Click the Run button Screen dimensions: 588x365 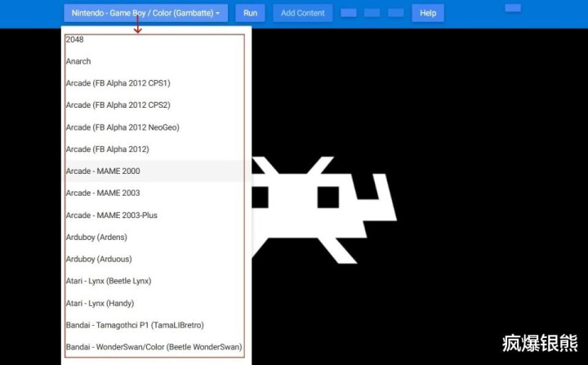(x=250, y=13)
